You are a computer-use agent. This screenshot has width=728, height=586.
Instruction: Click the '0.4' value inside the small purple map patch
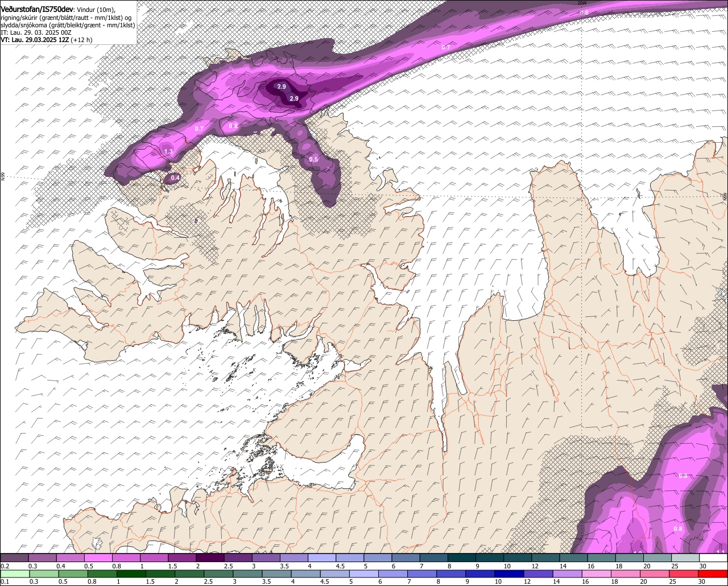click(x=175, y=178)
